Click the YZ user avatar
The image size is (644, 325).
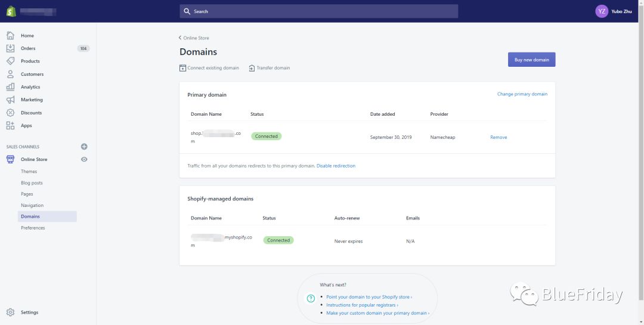click(x=602, y=11)
